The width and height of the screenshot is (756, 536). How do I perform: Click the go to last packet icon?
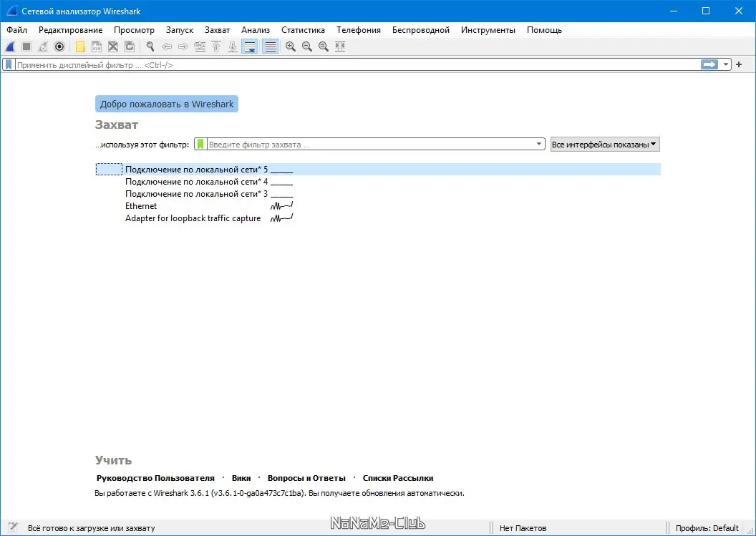click(x=233, y=47)
